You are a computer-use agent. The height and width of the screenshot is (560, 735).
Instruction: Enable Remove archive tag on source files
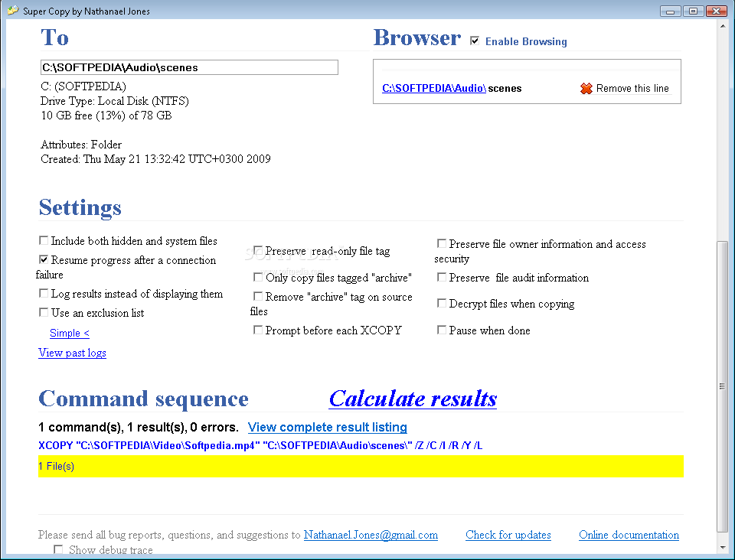(x=258, y=296)
